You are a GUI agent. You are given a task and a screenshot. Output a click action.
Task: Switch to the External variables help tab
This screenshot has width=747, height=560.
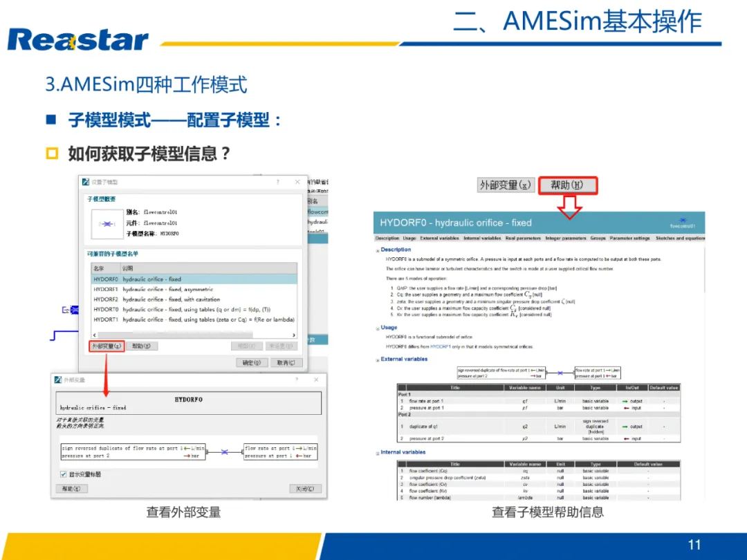click(x=439, y=238)
